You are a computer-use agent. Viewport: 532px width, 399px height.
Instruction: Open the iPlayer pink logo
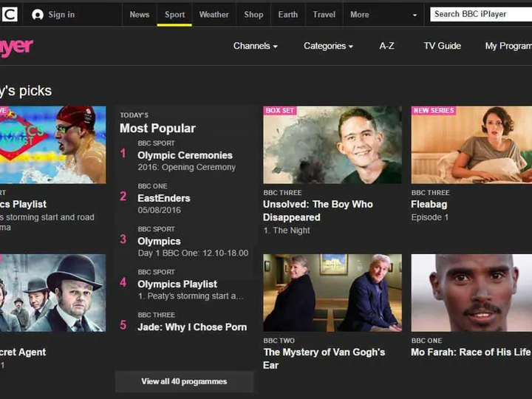point(16,47)
